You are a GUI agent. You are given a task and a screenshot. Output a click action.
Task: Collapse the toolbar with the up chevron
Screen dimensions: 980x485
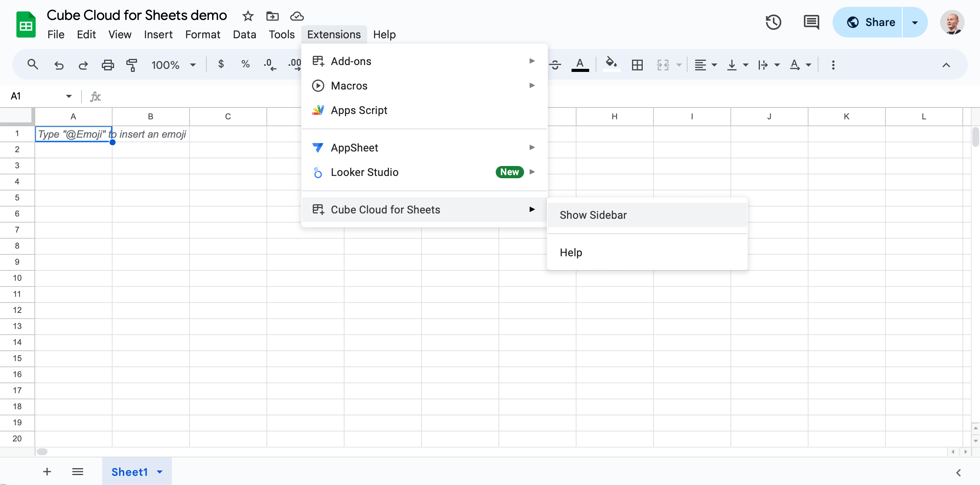point(946,65)
